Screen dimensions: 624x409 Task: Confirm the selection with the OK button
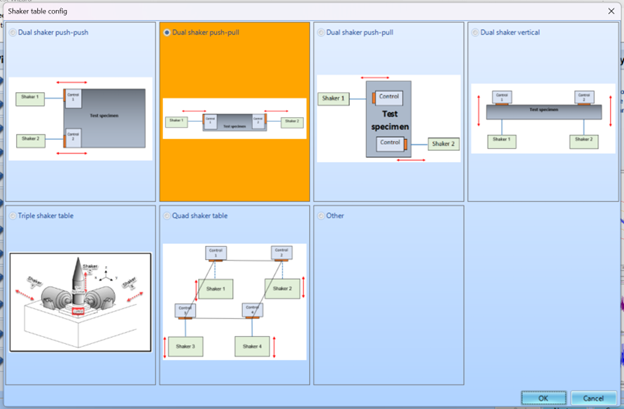(x=543, y=398)
